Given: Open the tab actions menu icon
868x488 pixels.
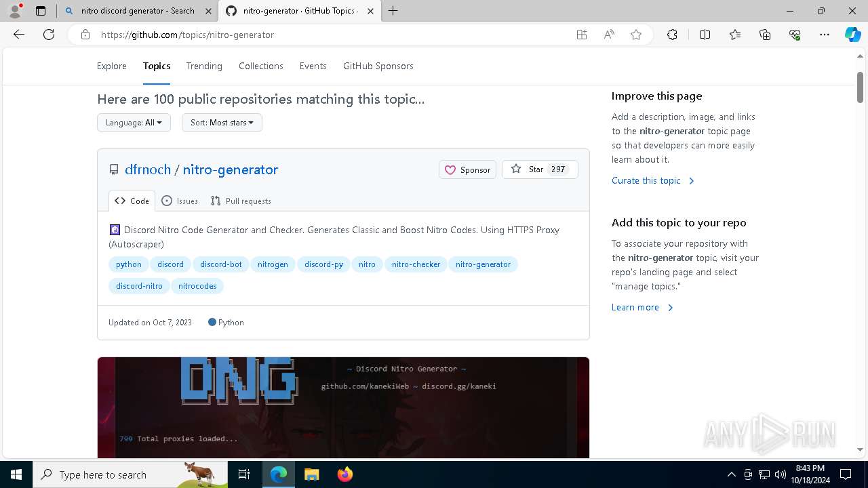Looking at the screenshot, I should click(x=41, y=11).
